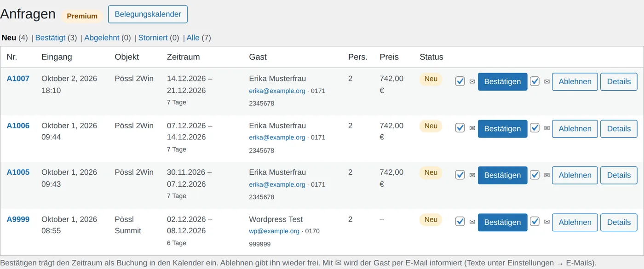The image size is (644, 269).
Task: Switch to the Bestätigt filter tab
Action: (x=50, y=38)
